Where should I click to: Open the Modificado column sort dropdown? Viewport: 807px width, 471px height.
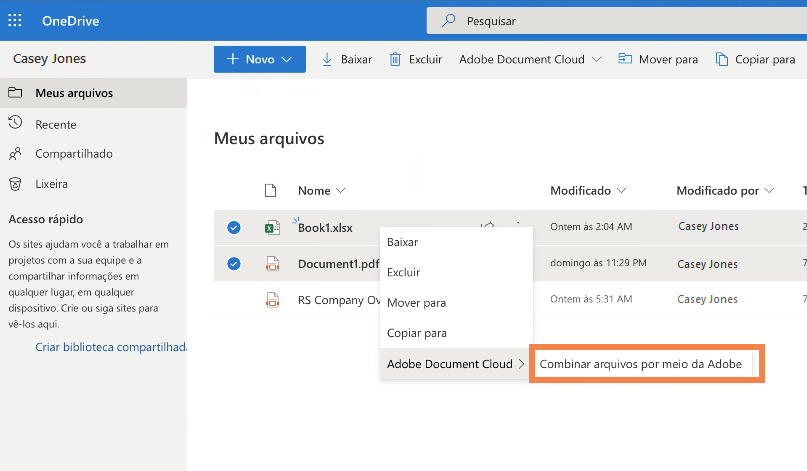coord(622,190)
